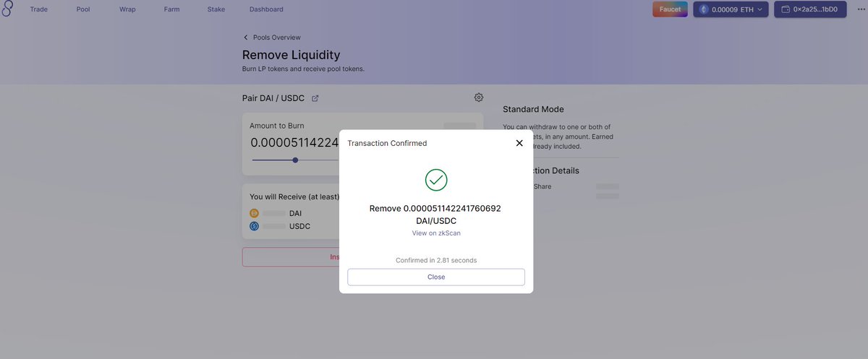
Task: Click the 'Pair DAI / USDC' label
Action: click(273, 98)
